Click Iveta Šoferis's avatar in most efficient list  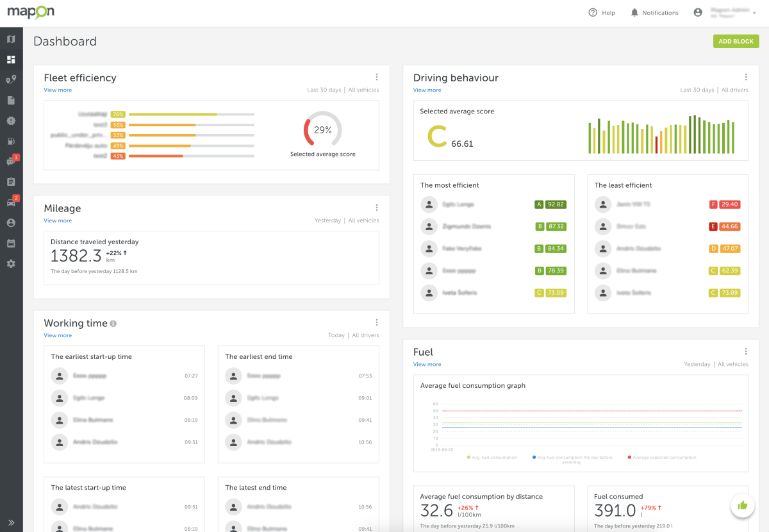coord(429,292)
